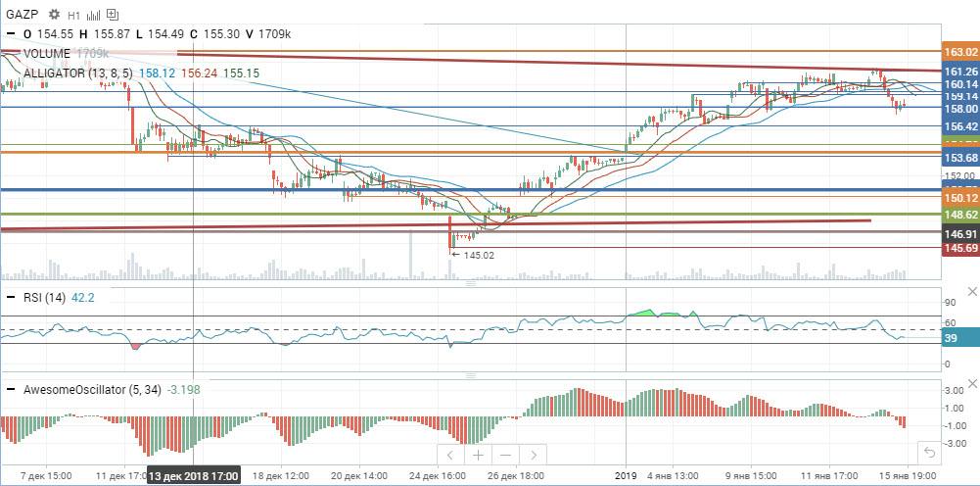Click the 9 янв 15:00 time axis label

tap(751, 476)
